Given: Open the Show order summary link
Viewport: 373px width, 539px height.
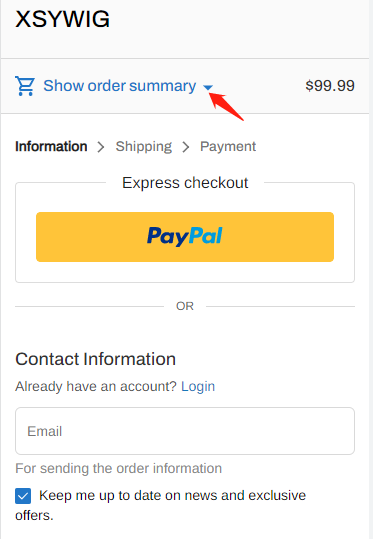Looking at the screenshot, I should (x=120, y=86).
